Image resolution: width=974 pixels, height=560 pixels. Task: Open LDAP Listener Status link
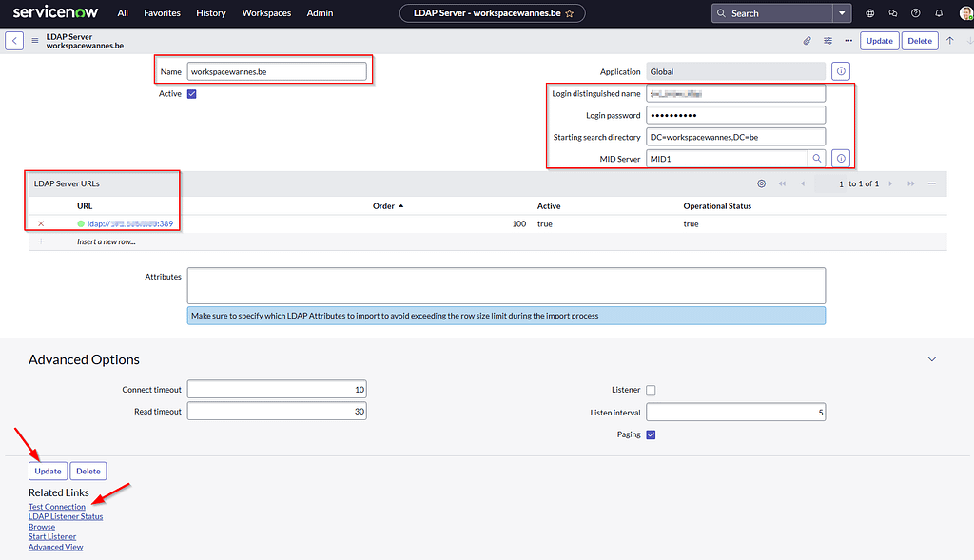pos(66,516)
